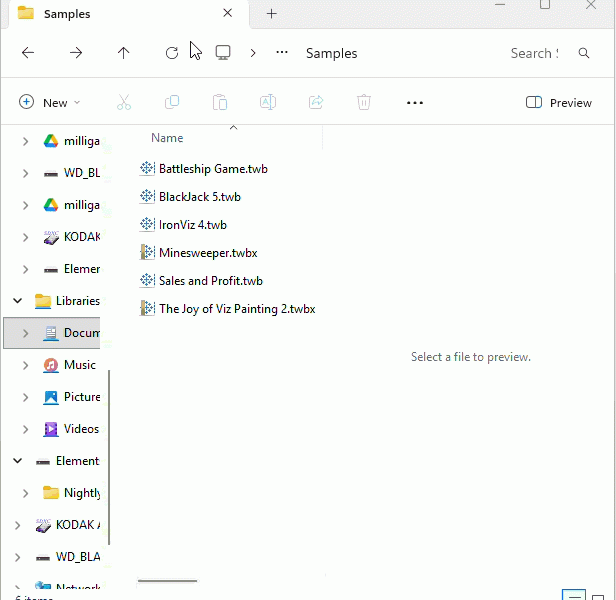Viewport: 616px width, 600px height.
Task: Click Minesweeper packaged workbook icon
Action: click(x=147, y=252)
